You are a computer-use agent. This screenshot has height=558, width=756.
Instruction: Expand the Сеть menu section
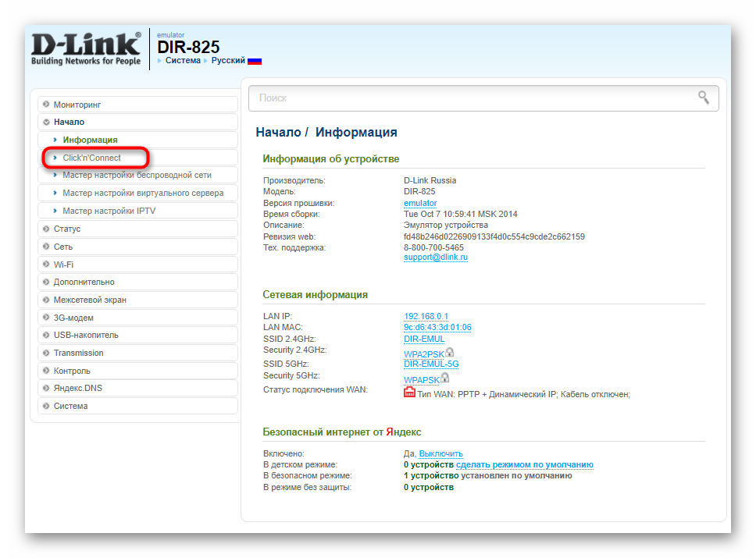pyautogui.click(x=137, y=247)
